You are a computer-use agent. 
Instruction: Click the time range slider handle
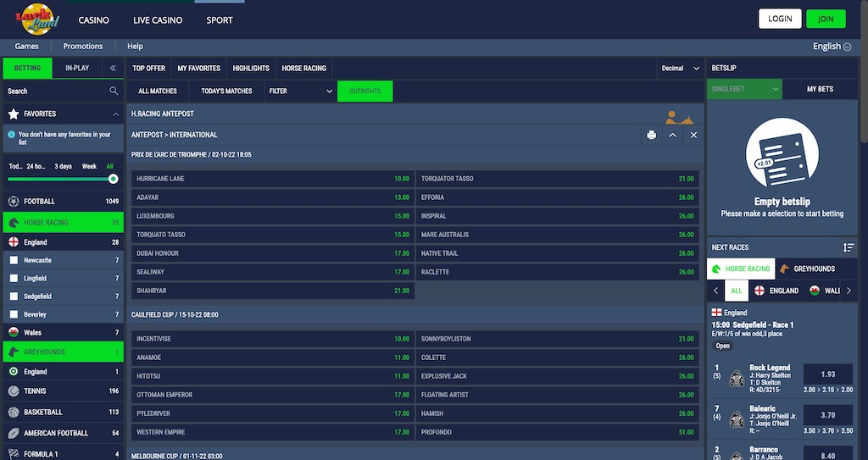pyautogui.click(x=114, y=179)
